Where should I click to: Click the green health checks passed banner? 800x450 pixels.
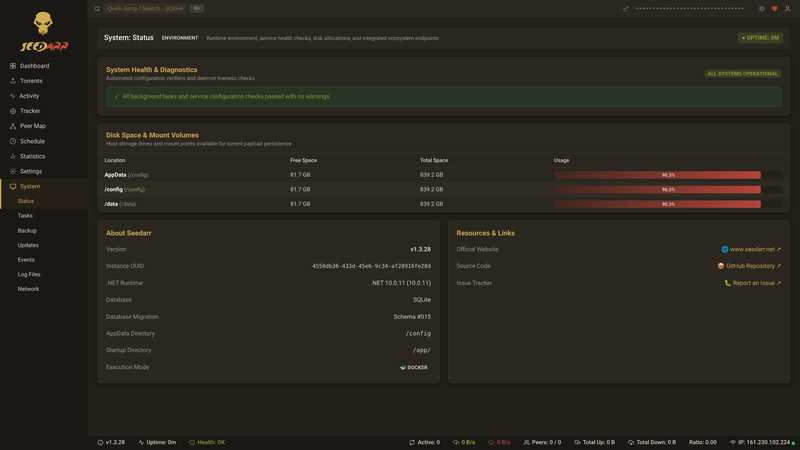click(x=443, y=96)
